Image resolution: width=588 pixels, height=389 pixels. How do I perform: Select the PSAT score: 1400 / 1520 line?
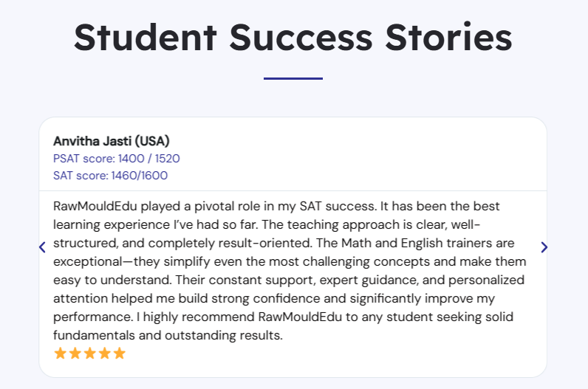coord(117,159)
